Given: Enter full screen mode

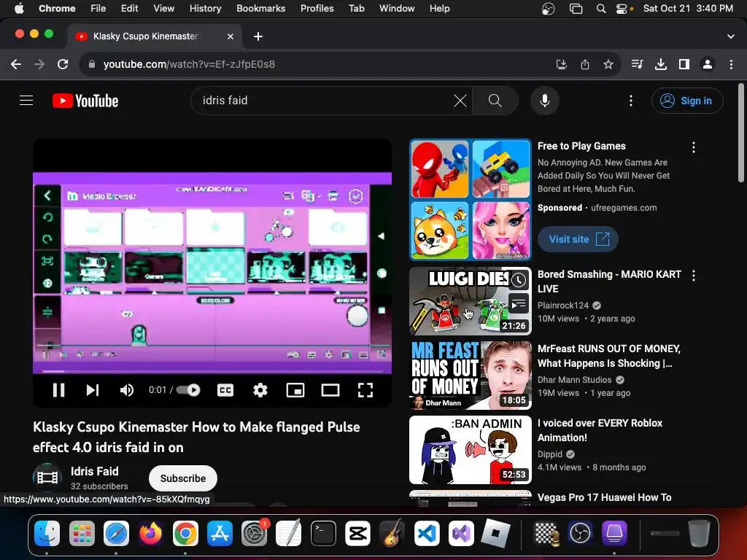Looking at the screenshot, I should 365,390.
